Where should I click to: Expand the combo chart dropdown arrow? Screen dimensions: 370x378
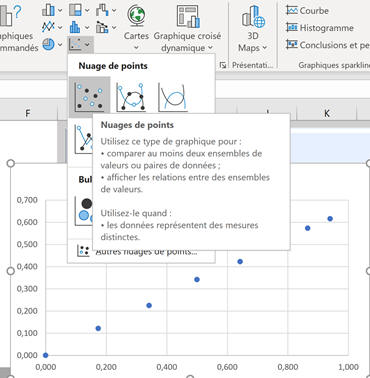[114, 27]
